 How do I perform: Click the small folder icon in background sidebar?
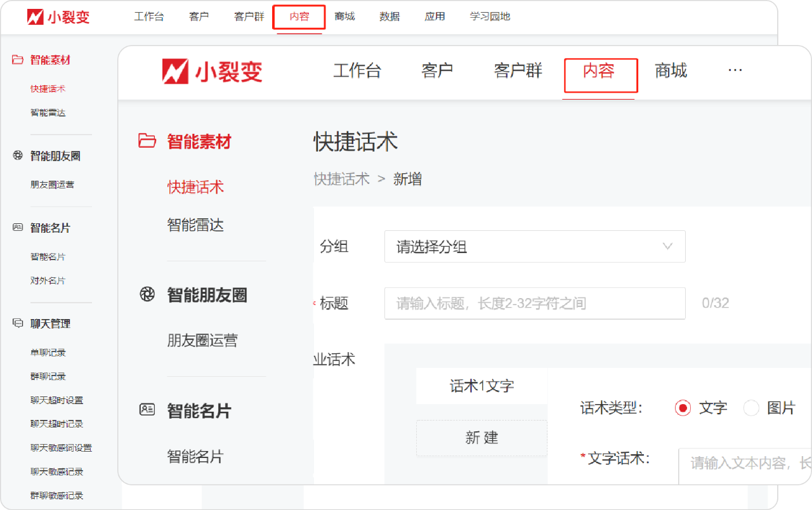[x=18, y=60]
